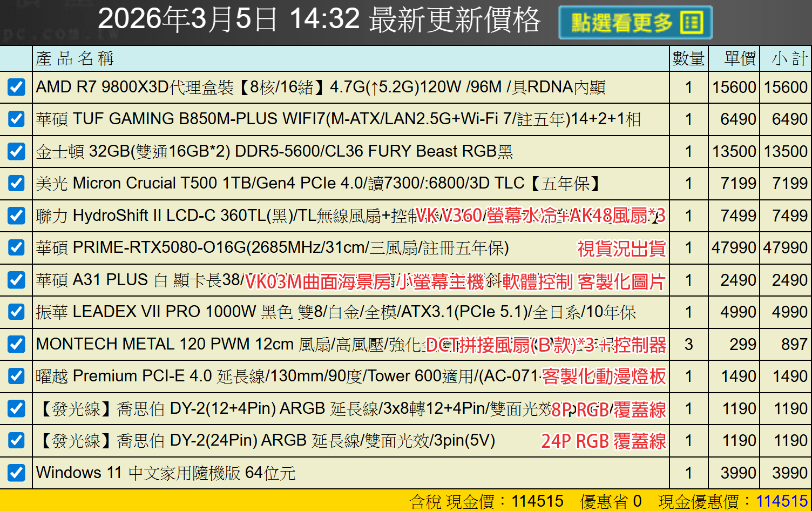Click the 曜越 PCI-E subtotal 1490
812x511 pixels.
tap(790, 376)
